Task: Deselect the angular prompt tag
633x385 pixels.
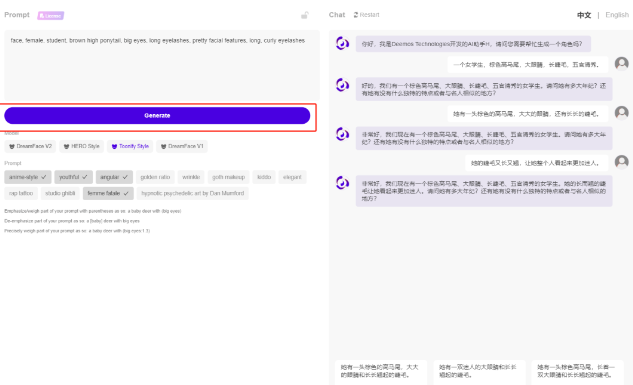Action: 114,177
